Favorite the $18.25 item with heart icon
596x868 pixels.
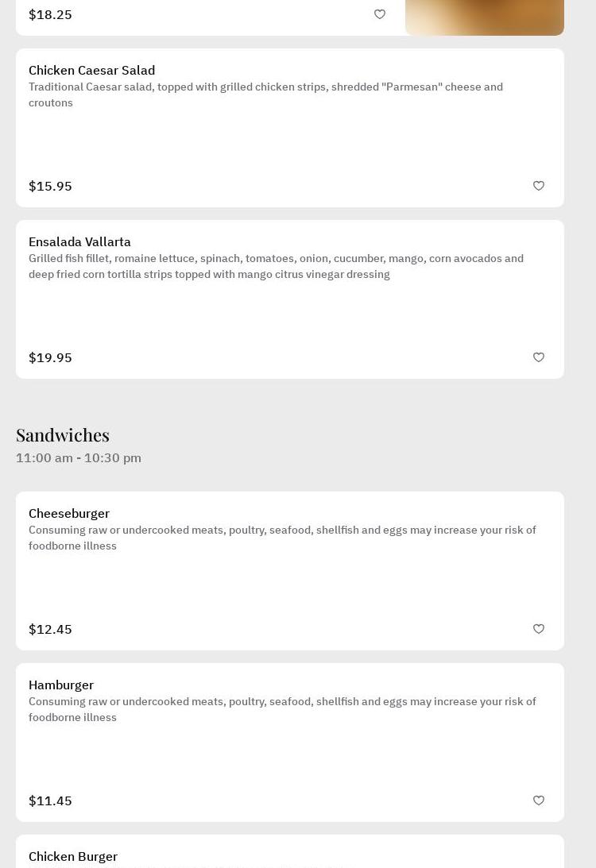tap(380, 14)
